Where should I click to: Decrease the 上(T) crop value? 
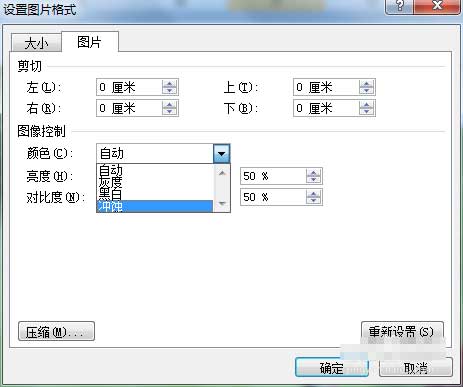pos(367,91)
